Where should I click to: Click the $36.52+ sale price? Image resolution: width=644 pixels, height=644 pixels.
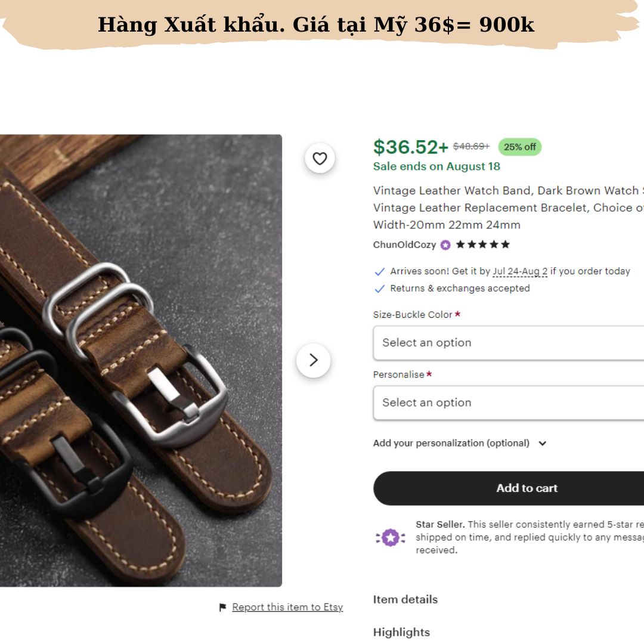410,147
